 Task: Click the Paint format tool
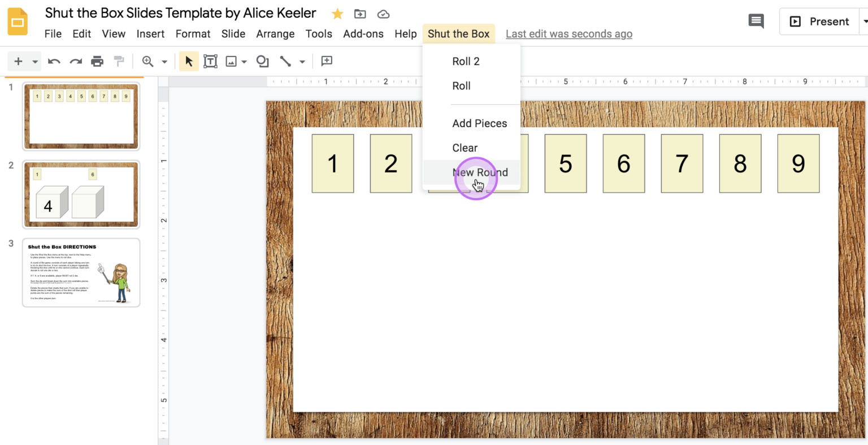pyautogui.click(x=119, y=61)
